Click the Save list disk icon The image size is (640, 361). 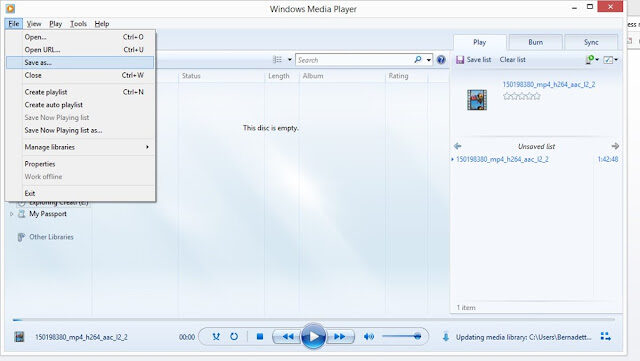click(460, 60)
